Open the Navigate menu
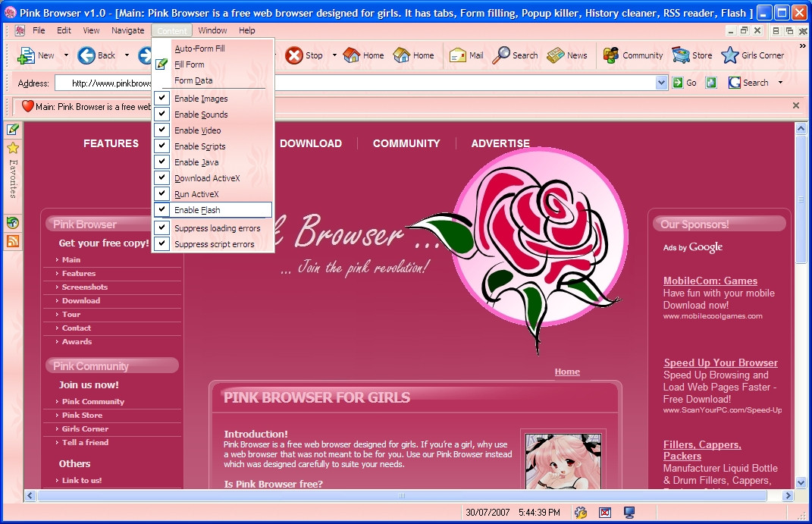812x524 pixels. click(x=128, y=30)
